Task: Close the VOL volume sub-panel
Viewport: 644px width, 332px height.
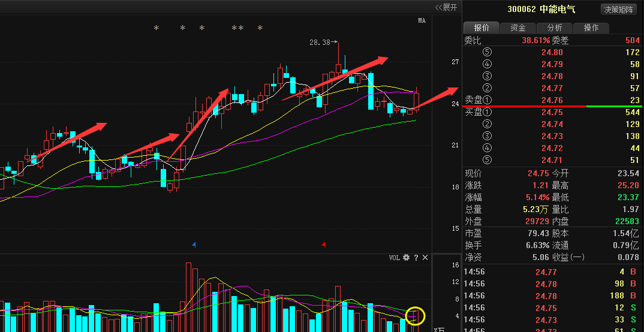Action: coord(425,258)
